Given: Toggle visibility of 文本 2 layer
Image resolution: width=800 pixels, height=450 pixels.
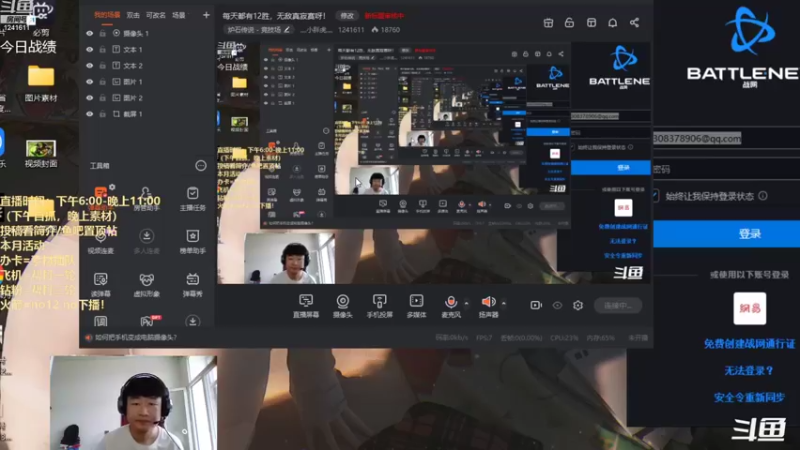Looking at the screenshot, I should [90, 66].
